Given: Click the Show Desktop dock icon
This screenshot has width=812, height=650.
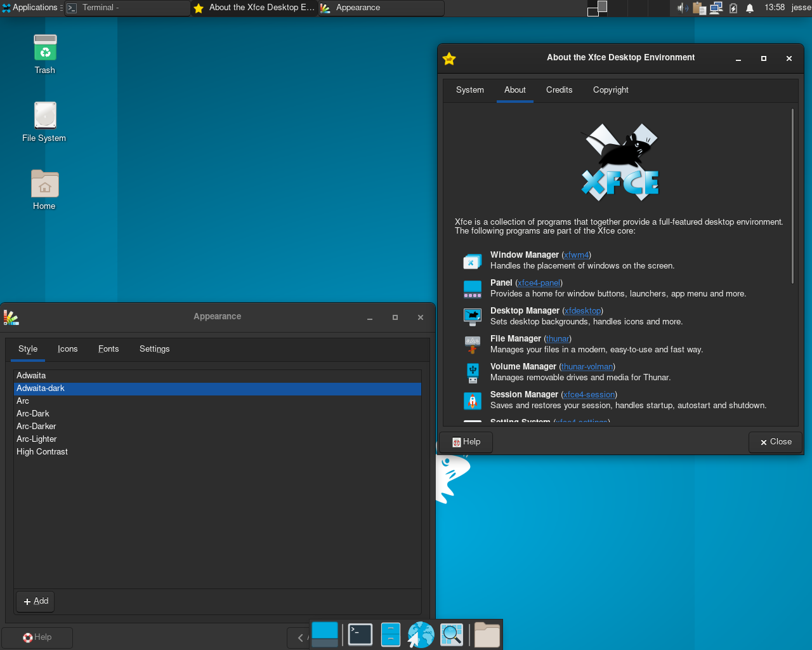Looking at the screenshot, I should click(325, 634).
